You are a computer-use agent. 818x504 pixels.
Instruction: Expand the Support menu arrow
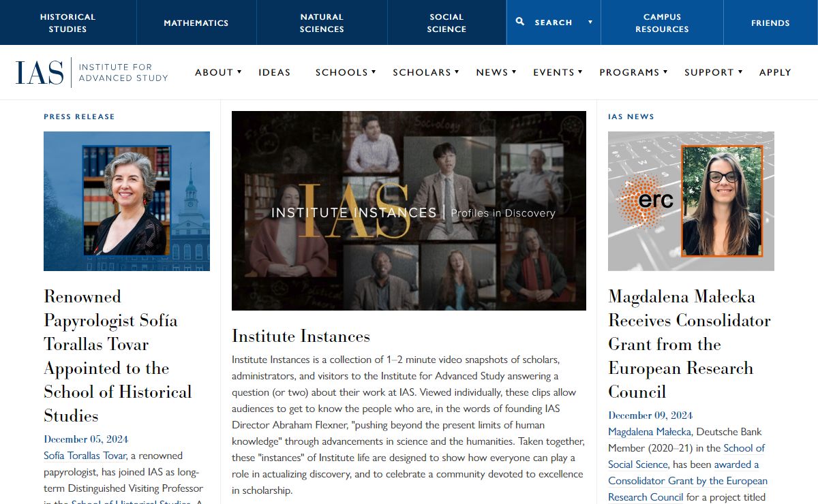click(x=740, y=72)
